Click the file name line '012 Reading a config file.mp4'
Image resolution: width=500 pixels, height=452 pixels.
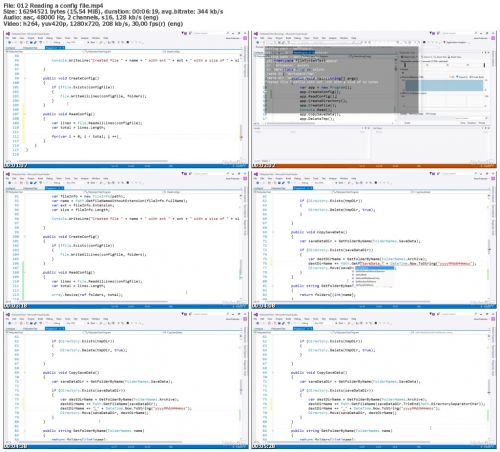click(x=53, y=6)
